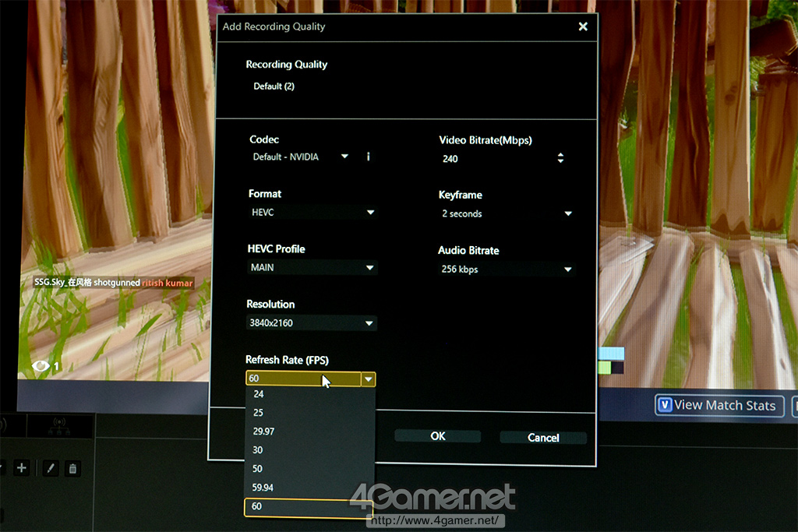Viewport: 798px width, 532px height.
Task: Close the Add Recording Quality dialog
Action: [583, 26]
